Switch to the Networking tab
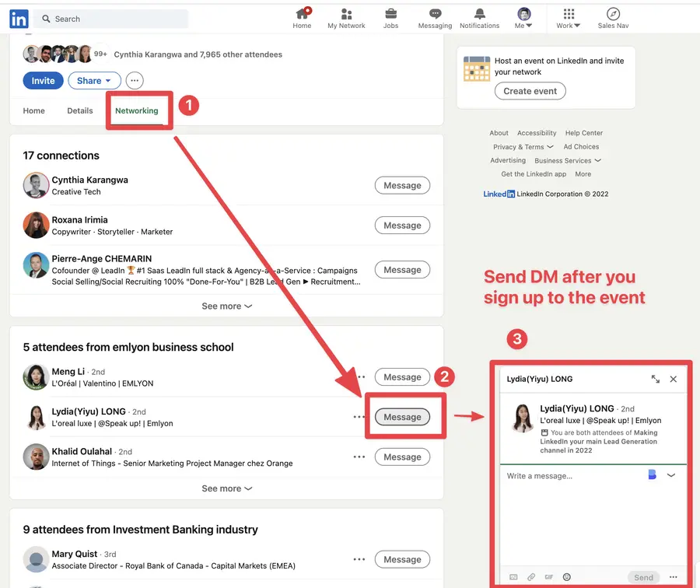 coord(138,111)
